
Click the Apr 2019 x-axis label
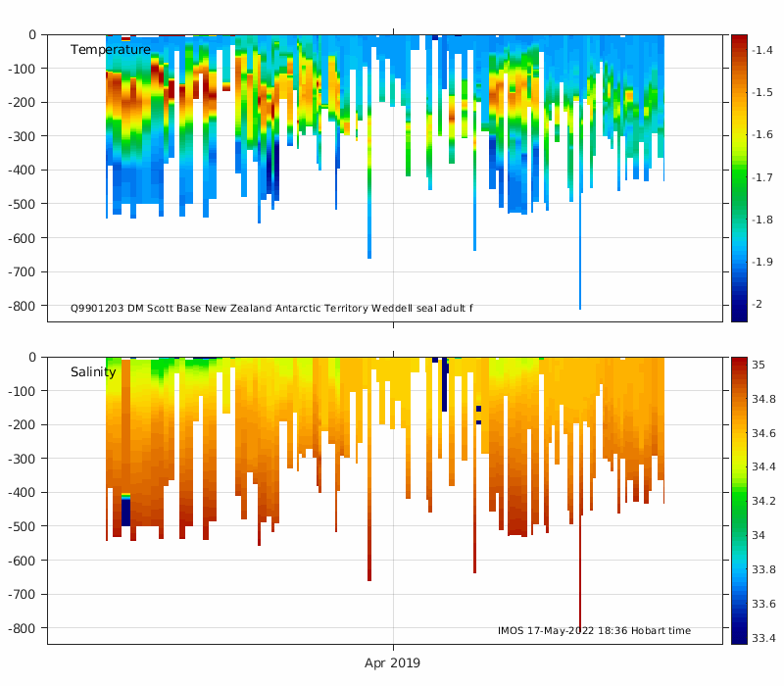[392, 663]
